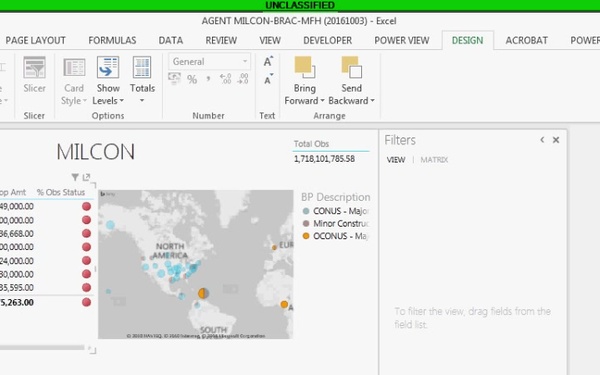The height and width of the screenshot is (375, 600).
Task: Open the VIEW ribbon tab
Action: tap(270, 40)
